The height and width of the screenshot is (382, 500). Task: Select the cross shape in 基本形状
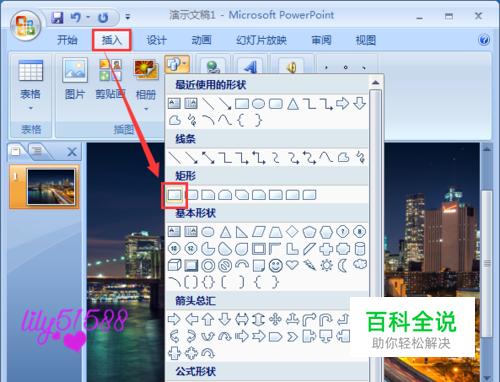coord(326,249)
